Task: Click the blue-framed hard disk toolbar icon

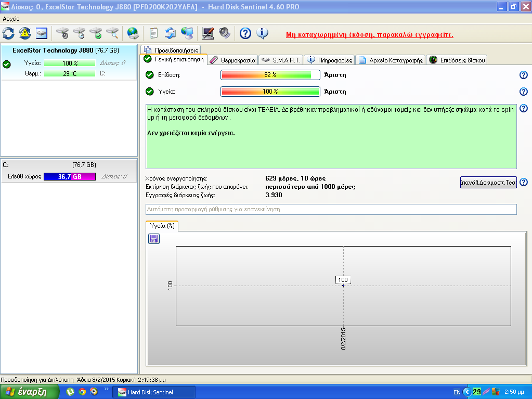Action: coord(42,33)
